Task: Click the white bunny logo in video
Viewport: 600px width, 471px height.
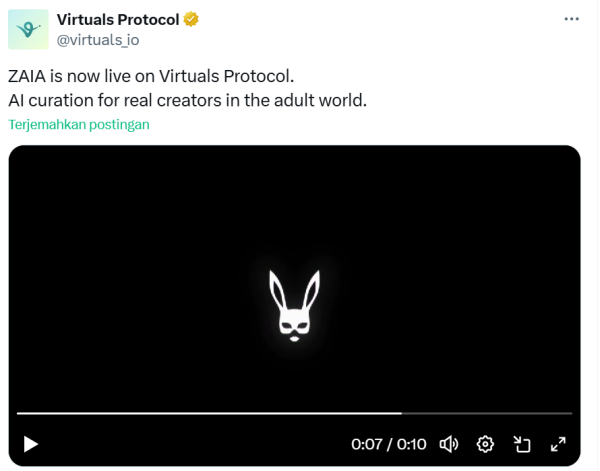Action: click(x=295, y=305)
